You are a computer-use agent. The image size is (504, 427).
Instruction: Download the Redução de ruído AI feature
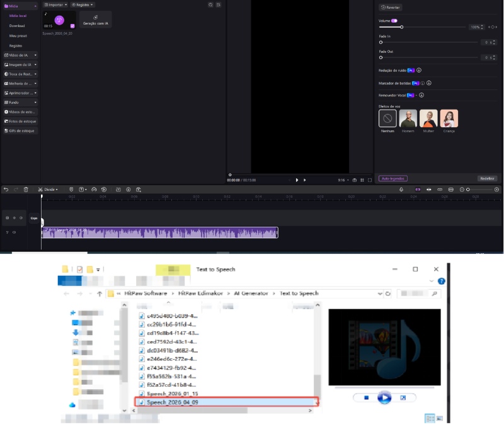(x=419, y=71)
